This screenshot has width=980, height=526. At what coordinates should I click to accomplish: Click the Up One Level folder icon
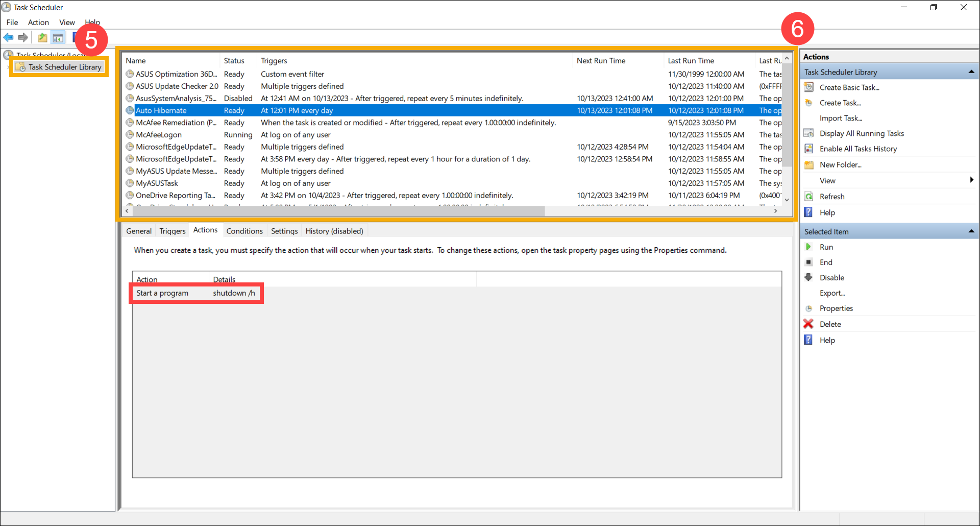click(43, 37)
